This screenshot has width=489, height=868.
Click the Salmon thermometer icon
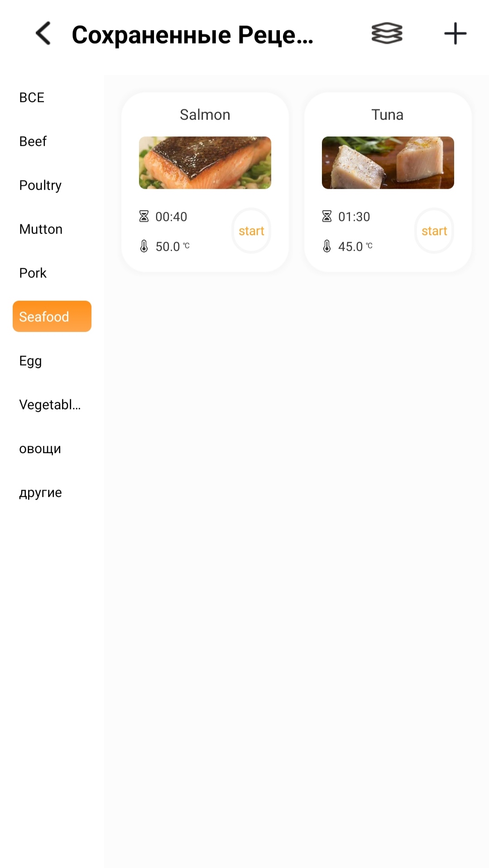[x=144, y=247]
